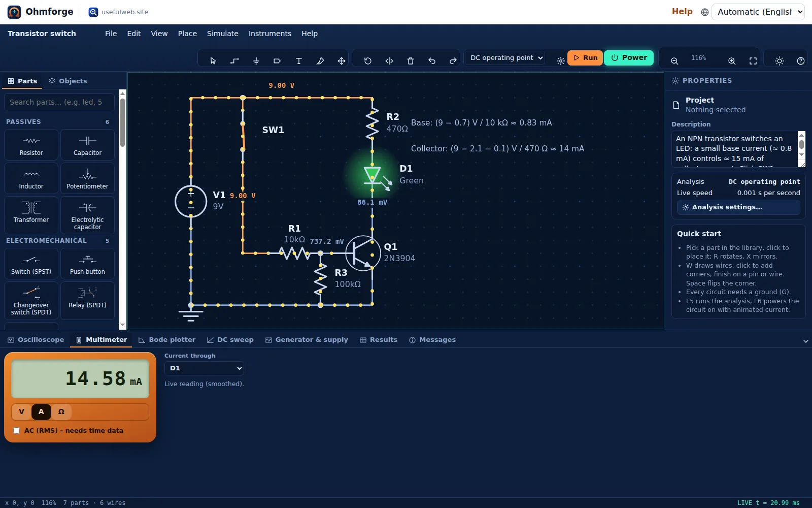Switch to the Oscilloscope tab
This screenshot has height=508, width=812.
[36, 340]
